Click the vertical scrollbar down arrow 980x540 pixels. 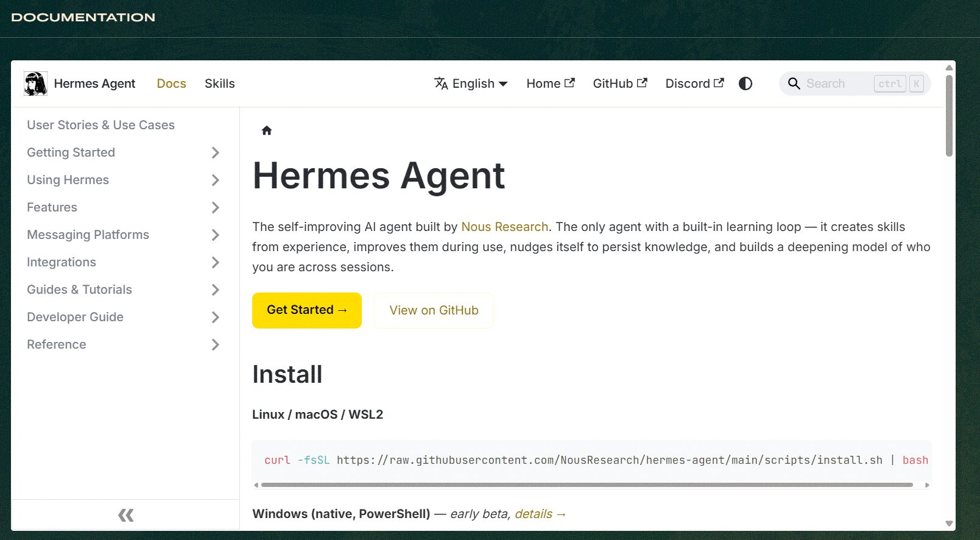949,524
